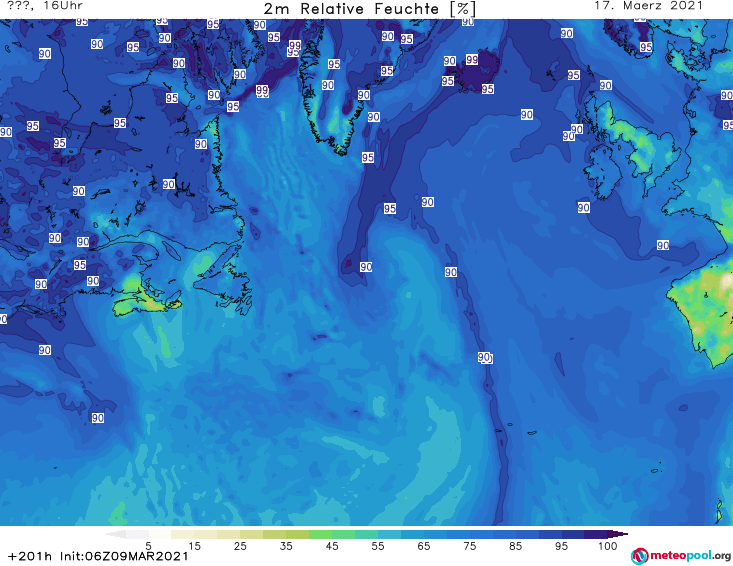Click the '+201h Init:06Z09MAR2021' forecast label
The width and height of the screenshot is (733, 566).
98,556
